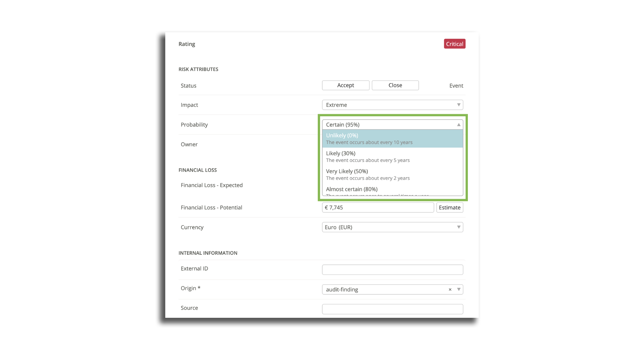Viewport: 644px width, 350px height.
Task: Pick Very Likely (50%) from list
Action: coord(392,174)
